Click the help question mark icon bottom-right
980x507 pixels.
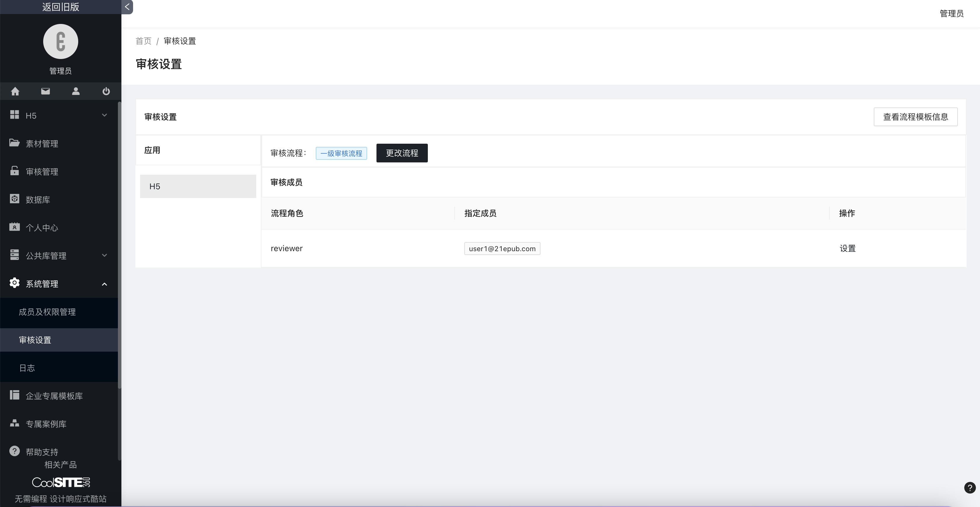pos(970,488)
